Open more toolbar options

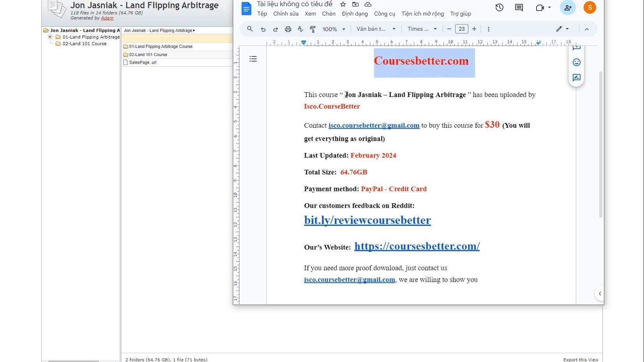[x=489, y=29]
